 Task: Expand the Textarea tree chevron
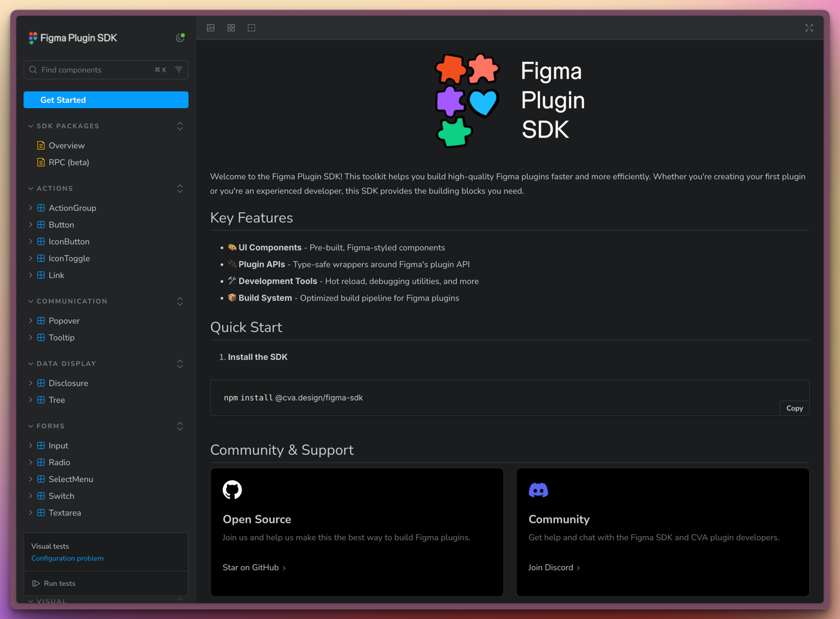(31, 513)
